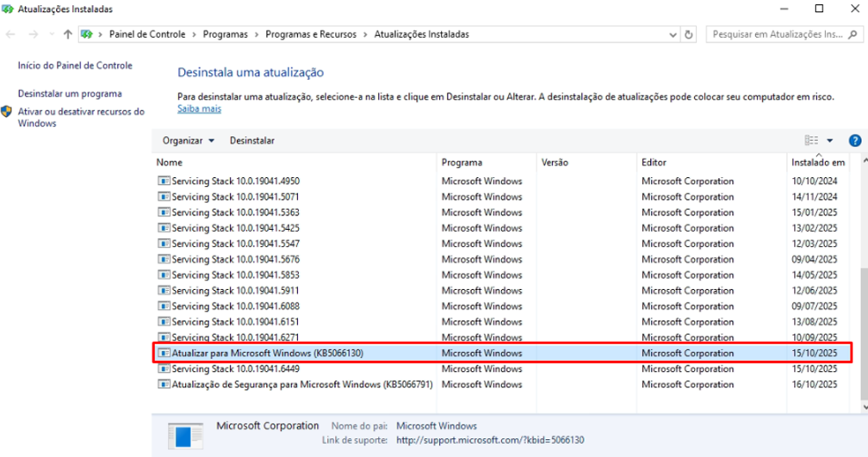Open the view options dropdown arrow

click(830, 140)
